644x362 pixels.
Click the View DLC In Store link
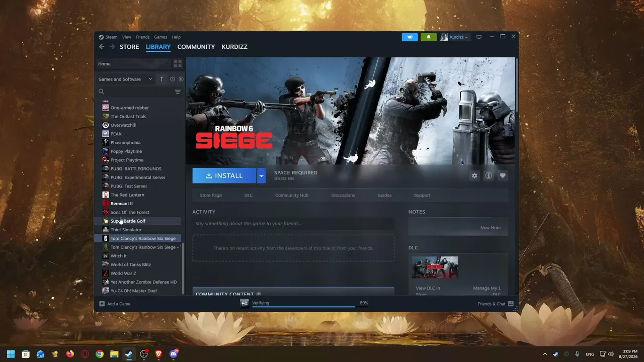[428, 291]
